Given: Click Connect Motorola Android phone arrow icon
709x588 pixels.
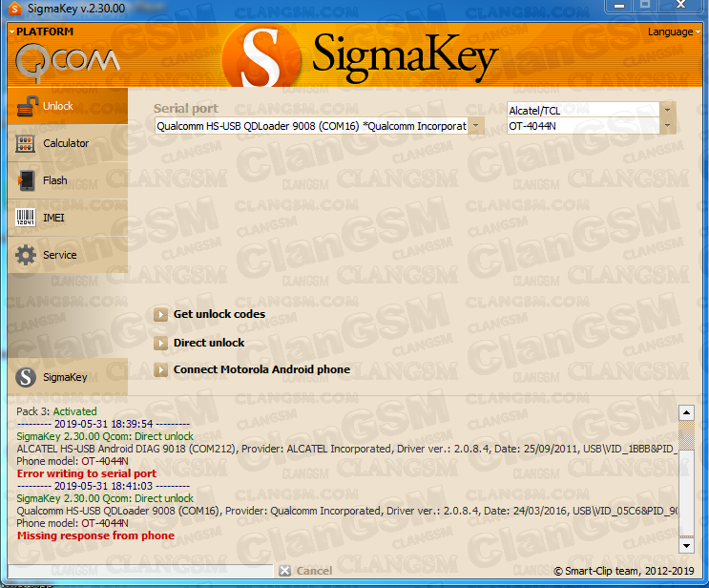Looking at the screenshot, I should (x=160, y=370).
